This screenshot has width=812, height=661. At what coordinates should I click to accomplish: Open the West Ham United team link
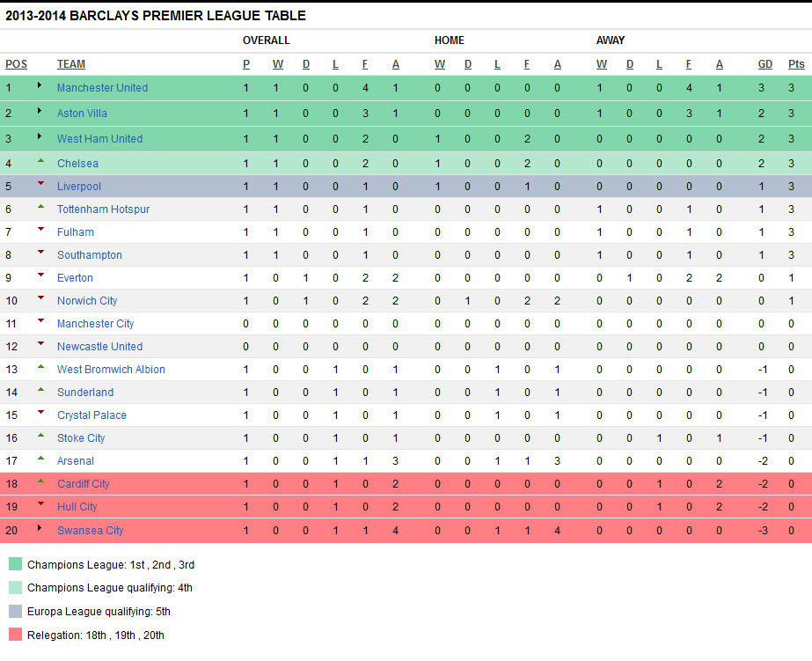point(99,139)
